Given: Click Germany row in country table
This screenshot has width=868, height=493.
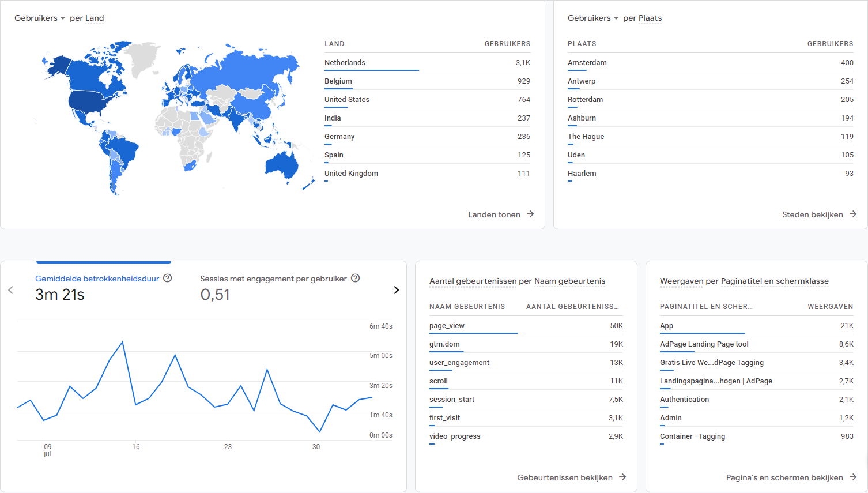Looking at the screenshot, I should click(427, 136).
